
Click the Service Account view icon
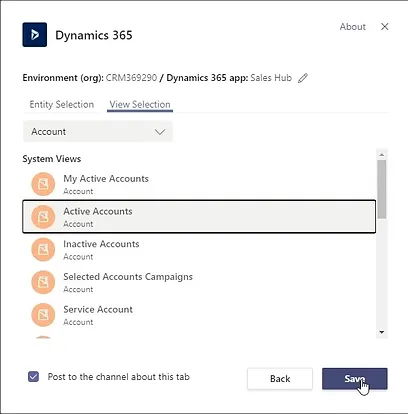tap(43, 315)
